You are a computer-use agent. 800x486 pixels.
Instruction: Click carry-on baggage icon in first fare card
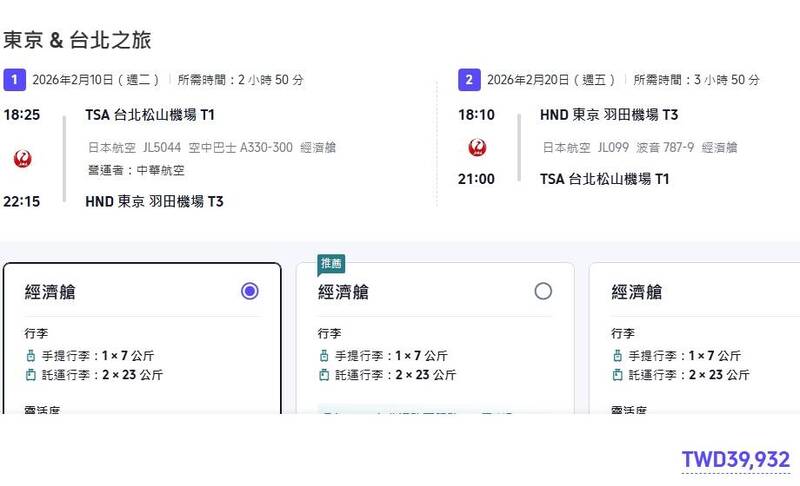point(30,355)
